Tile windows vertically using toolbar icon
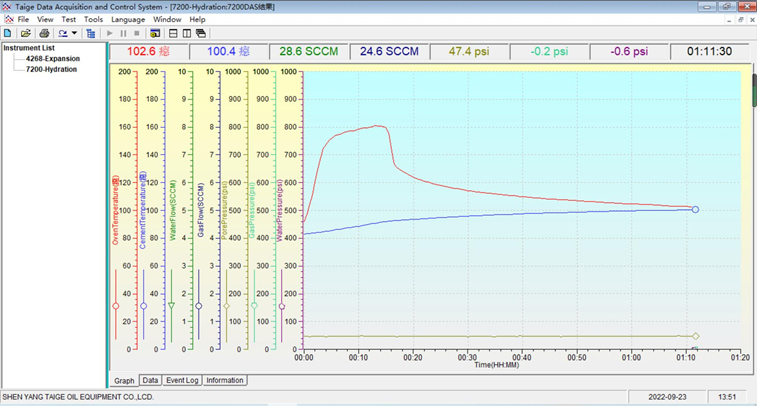Image resolution: width=757 pixels, height=406 pixels. tap(187, 33)
